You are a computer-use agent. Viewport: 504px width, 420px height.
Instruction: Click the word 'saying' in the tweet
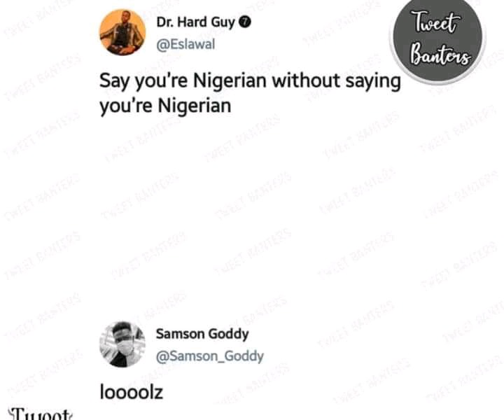click(373, 81)
